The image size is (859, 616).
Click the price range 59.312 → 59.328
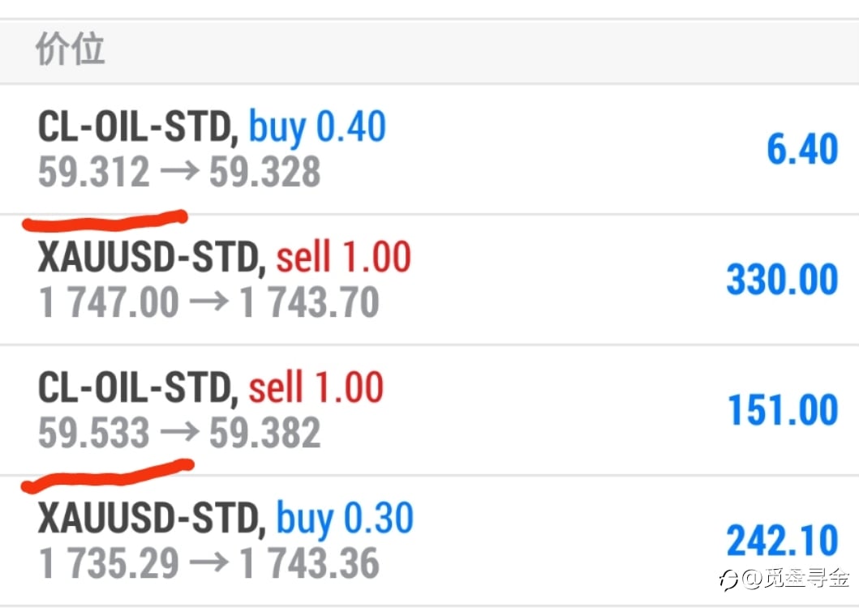pyautogui.click(x=179, y=171)
